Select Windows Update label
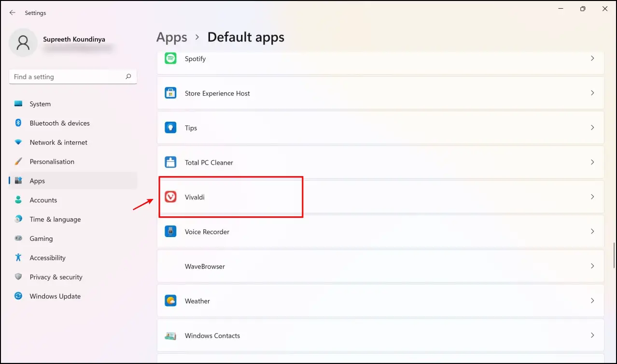The height and width of the screenshot is (364, 617). 55,296
